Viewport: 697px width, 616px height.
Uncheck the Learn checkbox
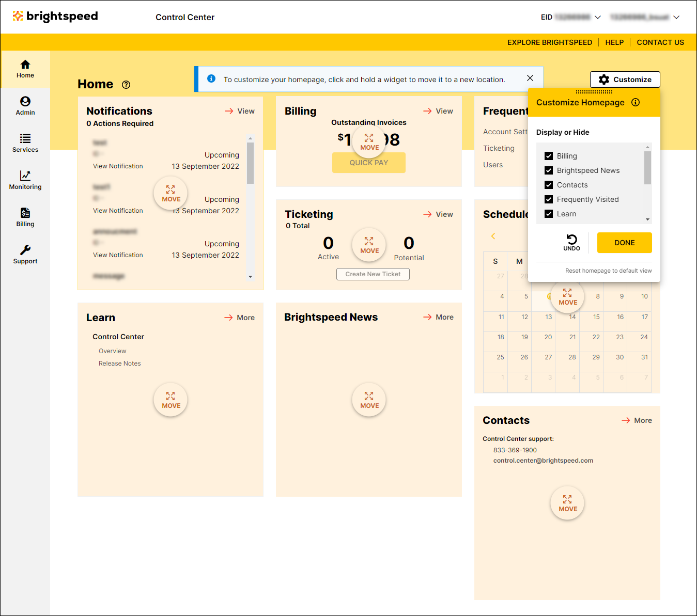[x=549, y=214]
